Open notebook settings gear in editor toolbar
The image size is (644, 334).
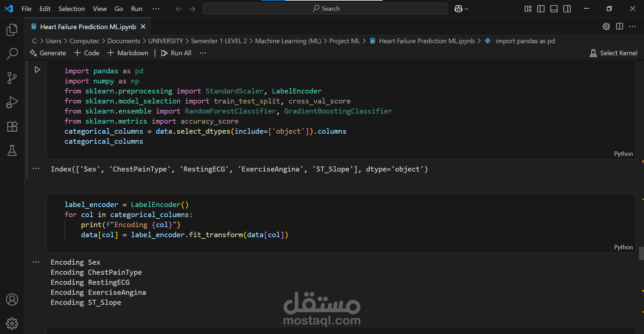606,26
